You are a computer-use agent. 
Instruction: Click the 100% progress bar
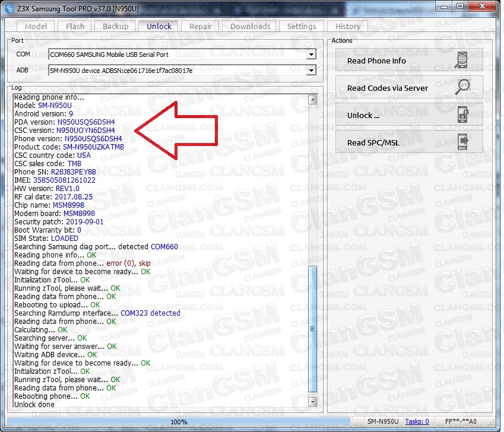coord(179,421)
